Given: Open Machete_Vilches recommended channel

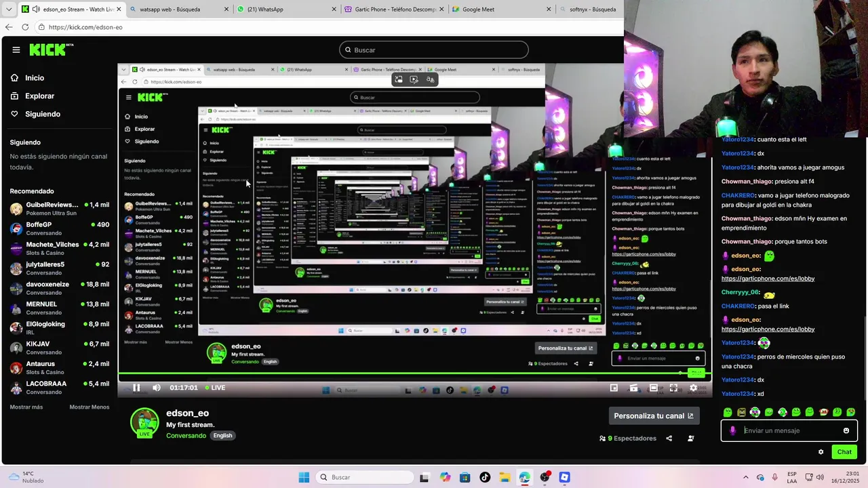Looking at the screenshot, I should [x=60, y=248].
